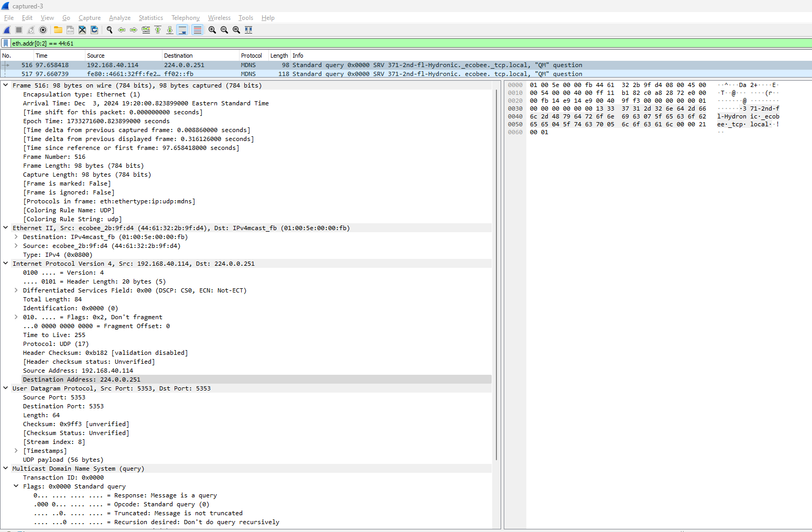812x532 pixels.
Task: Jump to the last packet
Action: click(169, 30)
